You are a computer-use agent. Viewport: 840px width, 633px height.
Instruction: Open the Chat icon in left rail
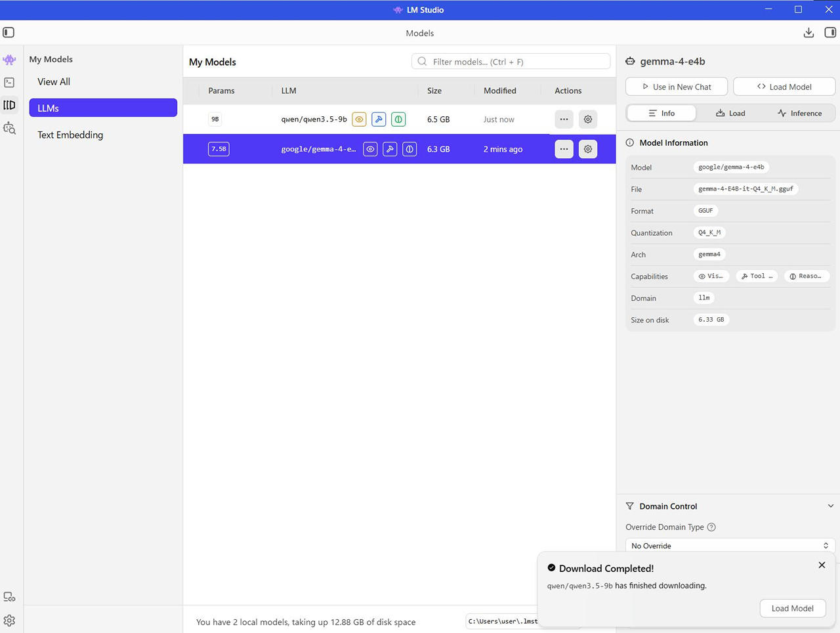pyautogui.click(x=9, y=60)
